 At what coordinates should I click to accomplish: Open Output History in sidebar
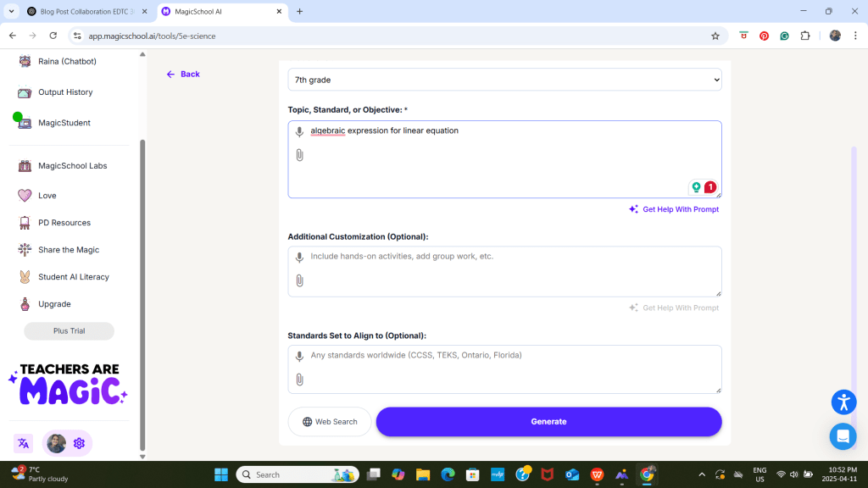65,92
